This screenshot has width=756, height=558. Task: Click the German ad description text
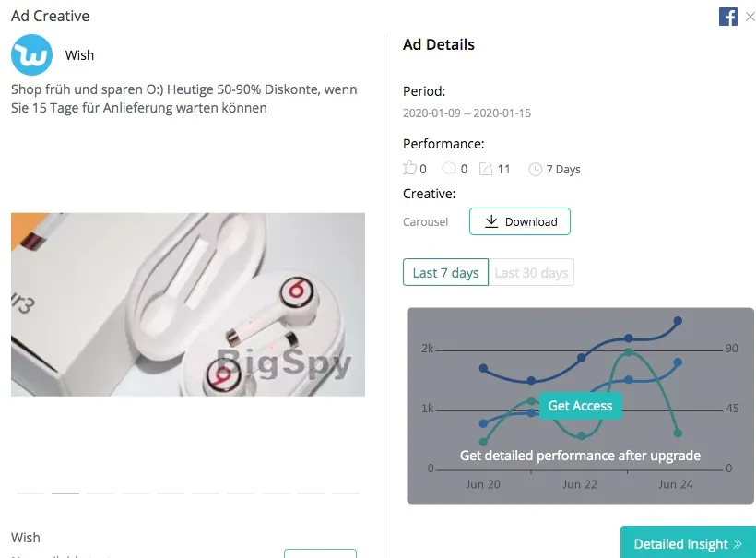184,99
